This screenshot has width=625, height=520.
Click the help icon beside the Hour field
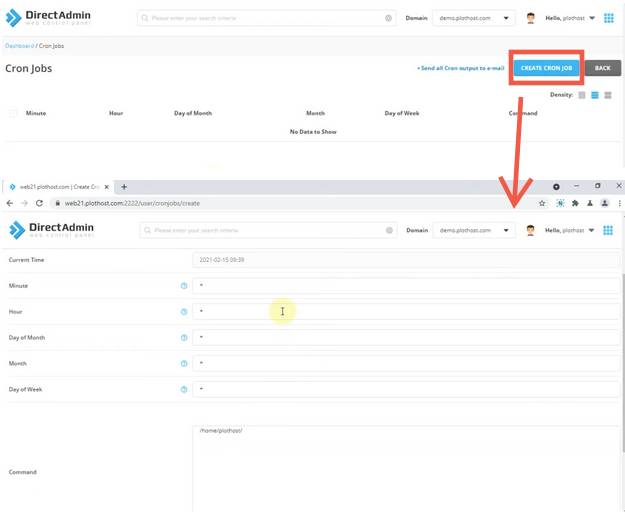click(x=184, y=312)
